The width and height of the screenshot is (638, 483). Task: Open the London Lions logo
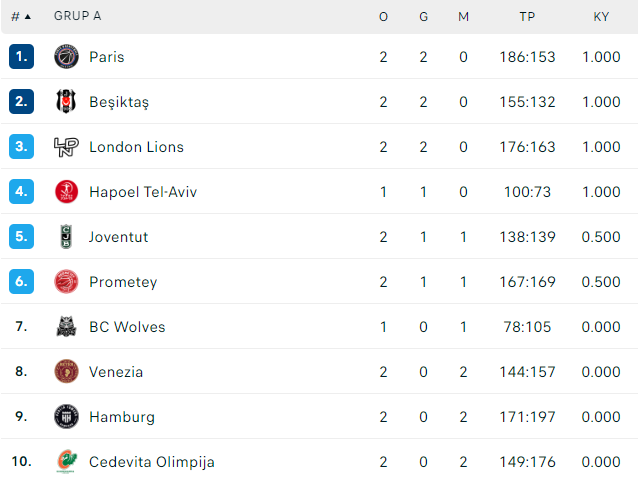[x=66, y=146]
